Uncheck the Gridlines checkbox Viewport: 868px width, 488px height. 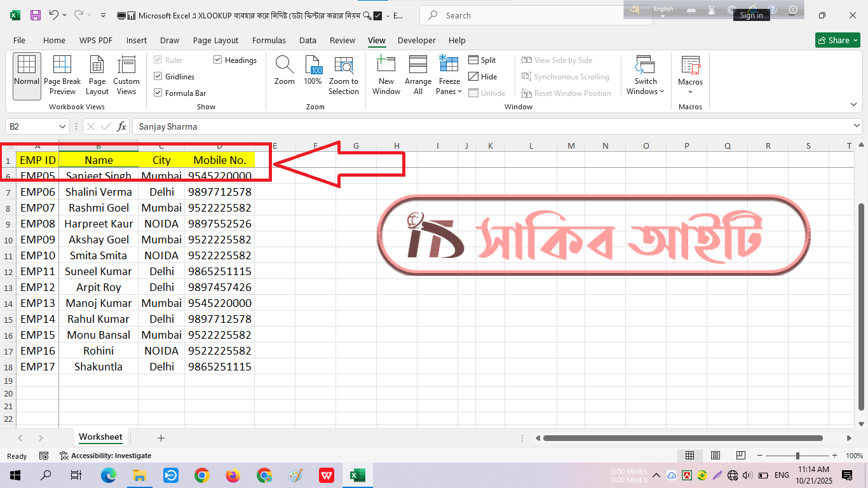[x=158, y=76]
